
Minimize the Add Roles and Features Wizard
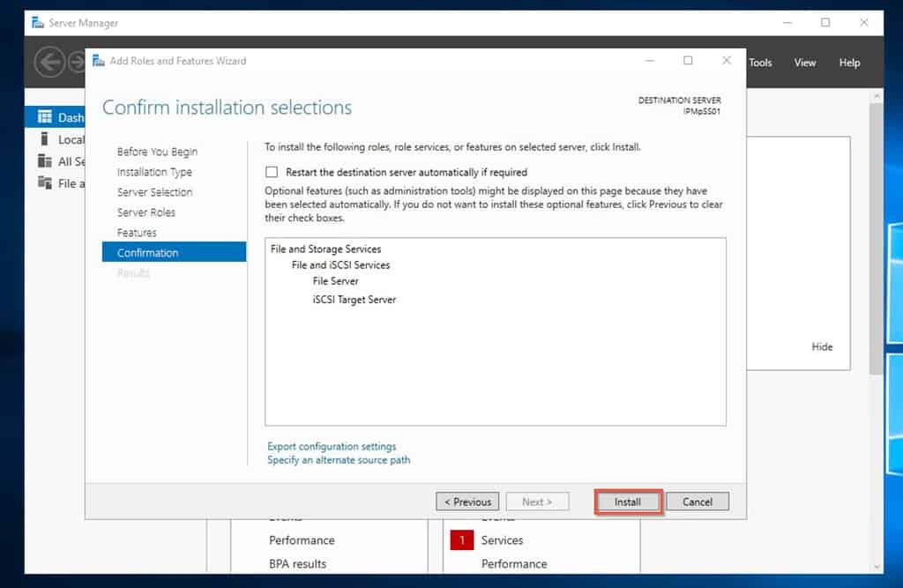point(650,61)
